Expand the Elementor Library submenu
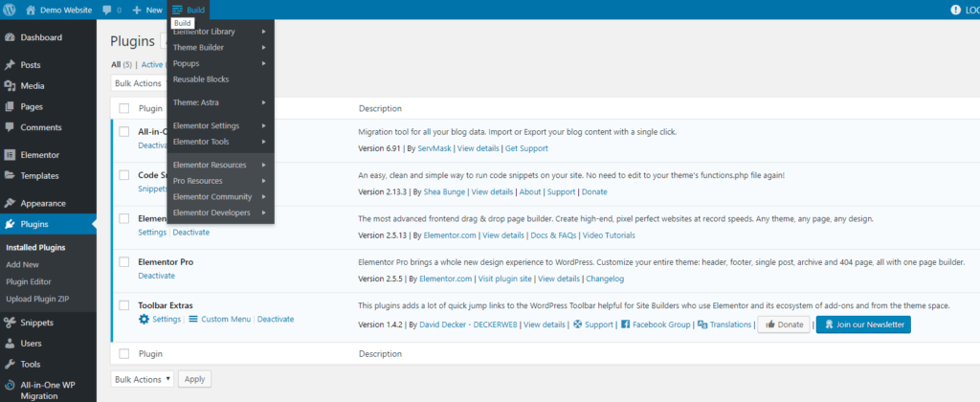 tap(221, 32)
